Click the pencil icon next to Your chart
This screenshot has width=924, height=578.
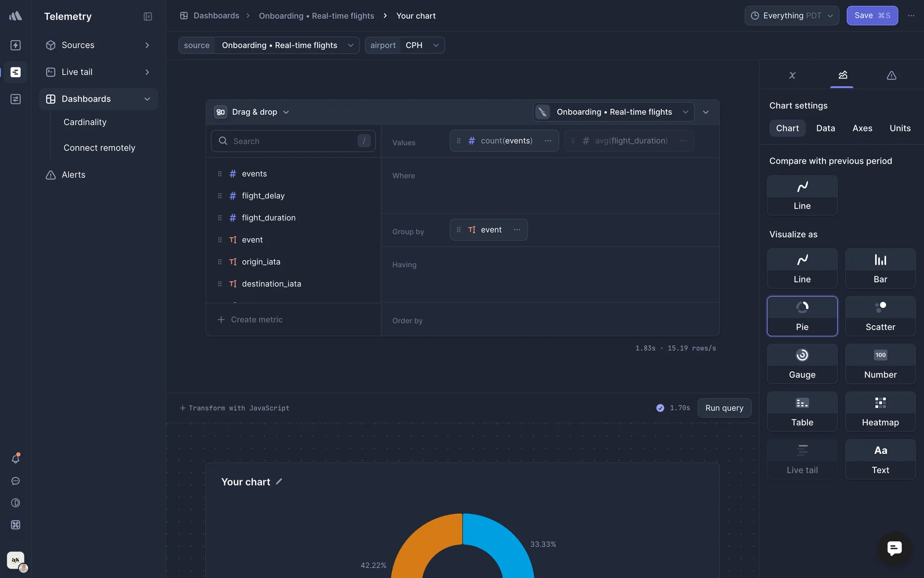point(279,482)
